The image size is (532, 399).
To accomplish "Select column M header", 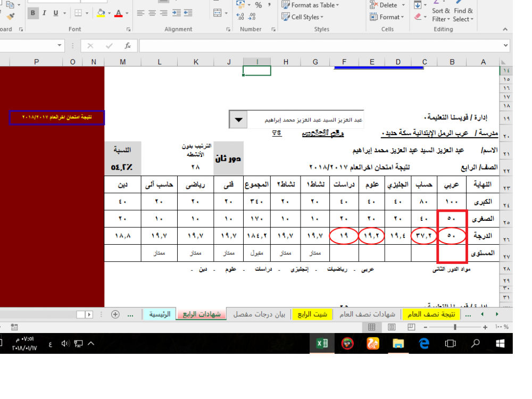I will [123, 62].
